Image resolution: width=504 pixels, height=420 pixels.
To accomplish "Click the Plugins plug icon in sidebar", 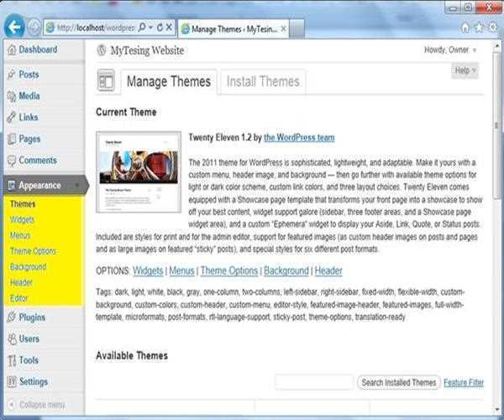I will (x=11, y=318).
